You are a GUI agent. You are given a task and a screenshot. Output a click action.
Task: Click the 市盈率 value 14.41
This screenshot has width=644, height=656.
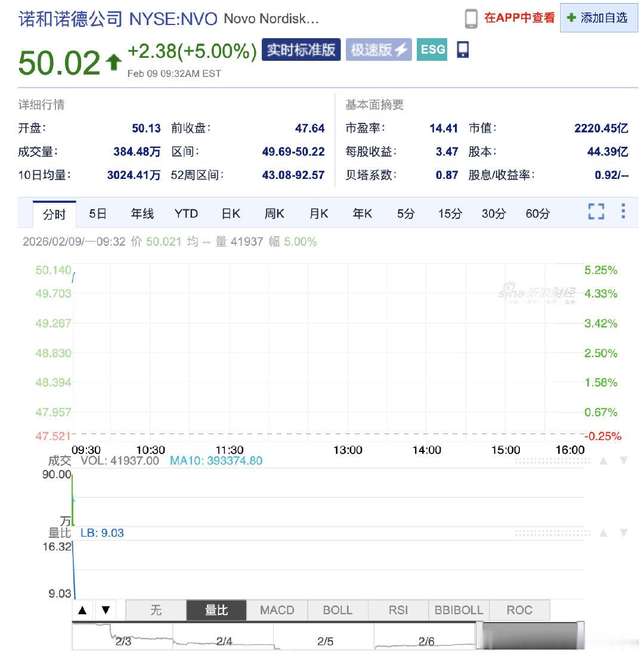click(x=444, y=128)
